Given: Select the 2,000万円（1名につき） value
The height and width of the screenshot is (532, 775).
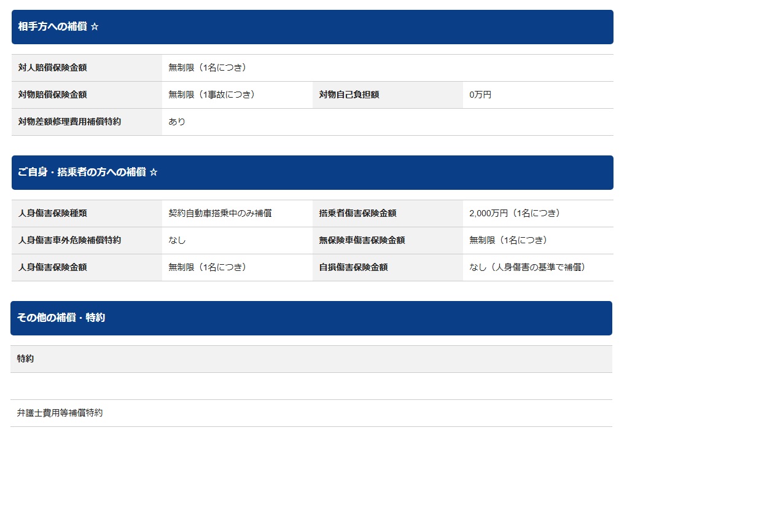Looking at the screenshot, I should [x=515, y=213].
